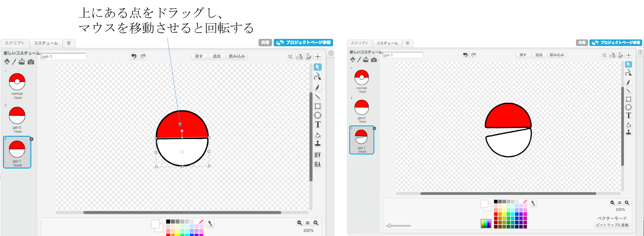
Task: Click the vertical canvas scrollbar in right editor
Action: tap(623, 126)
